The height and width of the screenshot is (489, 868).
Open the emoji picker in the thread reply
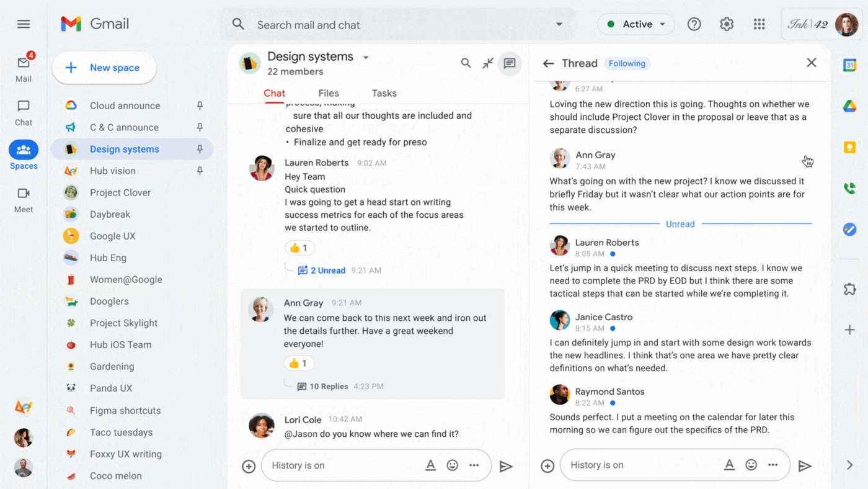pos(751,464)
